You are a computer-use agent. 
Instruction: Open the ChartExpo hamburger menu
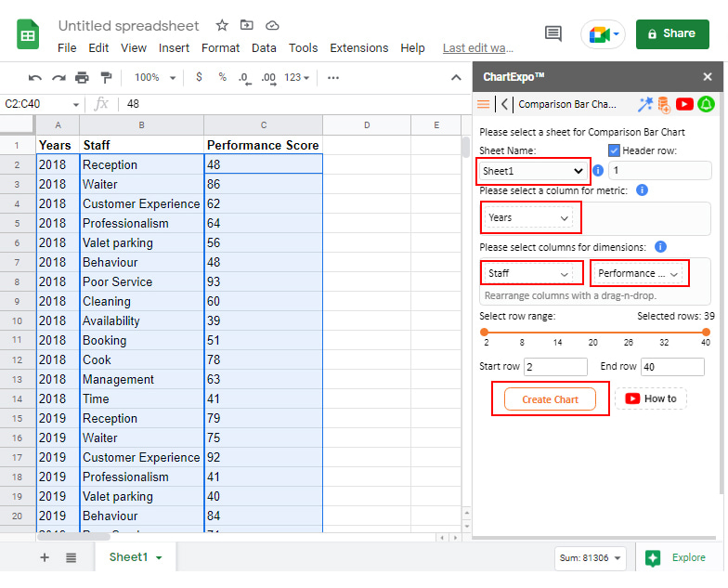pos(483,104)
